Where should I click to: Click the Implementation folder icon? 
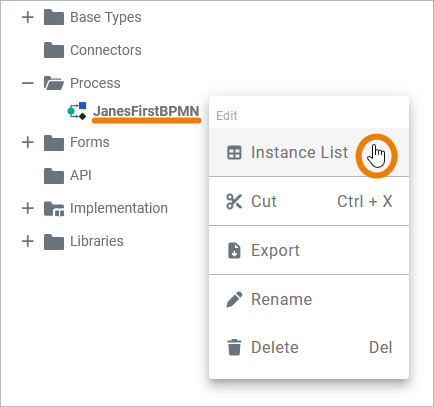(x=54, y=209)
